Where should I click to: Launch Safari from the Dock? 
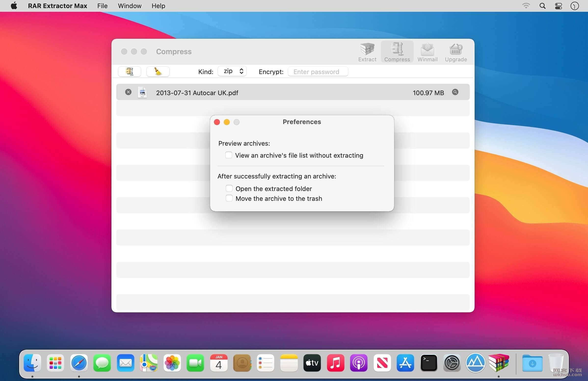[x=79, y=363]
